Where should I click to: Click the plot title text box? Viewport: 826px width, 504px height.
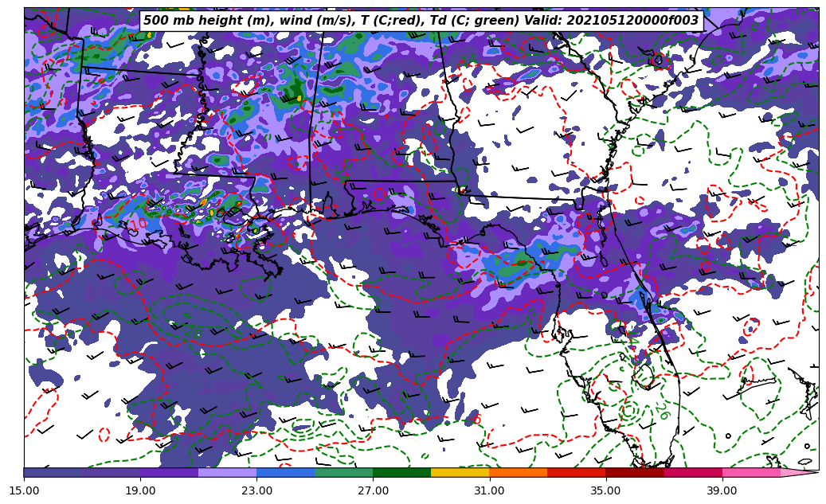point(421,21)
